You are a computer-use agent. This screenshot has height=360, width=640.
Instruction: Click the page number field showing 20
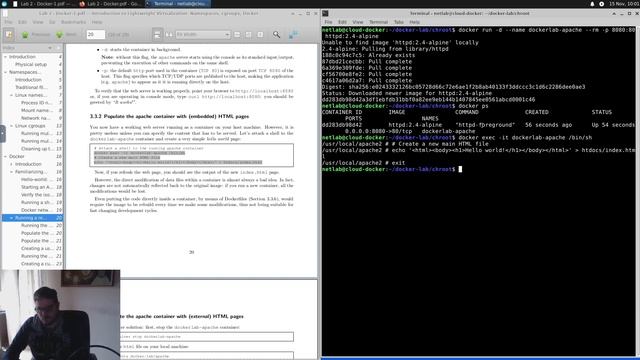(96, 35)
